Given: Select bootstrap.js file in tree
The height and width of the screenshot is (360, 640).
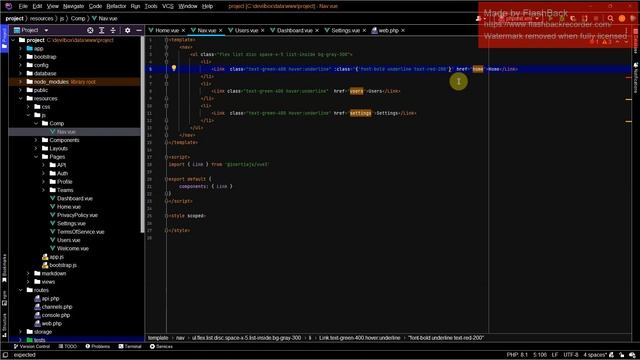Looking at the screenshot, I should (63, 265).
